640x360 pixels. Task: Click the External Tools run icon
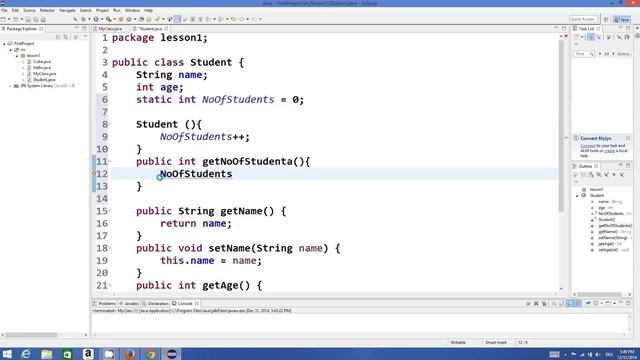108,19
